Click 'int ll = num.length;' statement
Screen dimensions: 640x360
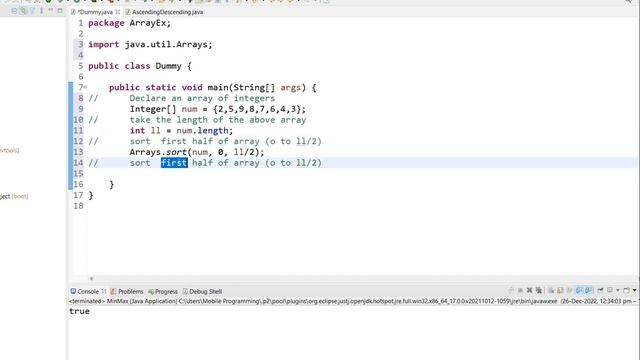(x=181, y=131)
